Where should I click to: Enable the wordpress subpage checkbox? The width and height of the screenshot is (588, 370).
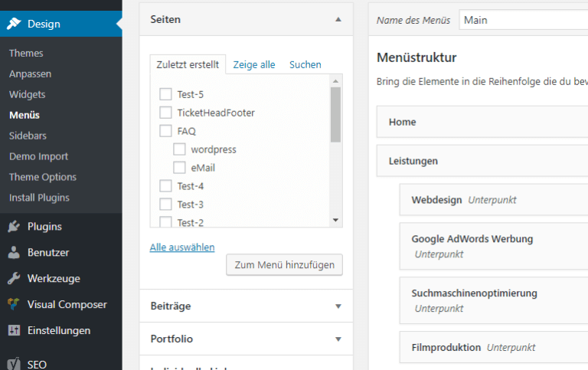pos(179,149)
